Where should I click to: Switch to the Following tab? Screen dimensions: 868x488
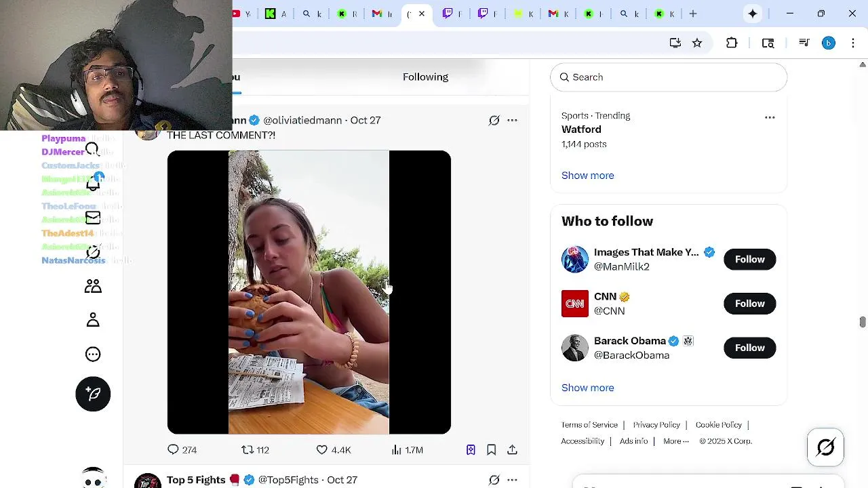click(425, 77)
